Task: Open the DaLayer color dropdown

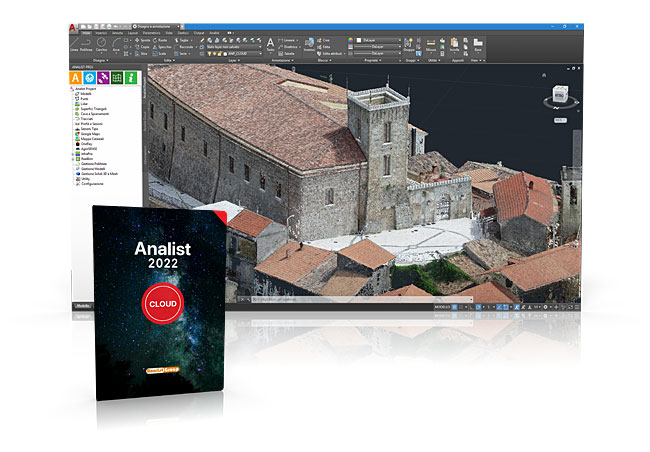Action: pyautogui.click(x=378, y=40)
